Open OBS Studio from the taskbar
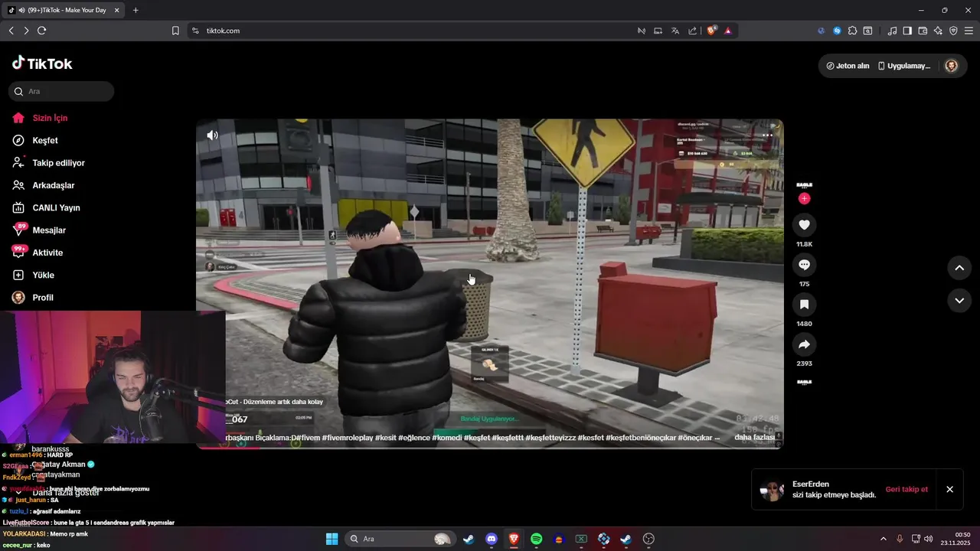This screenshot has width=980, height=551. pyautogui.click(x=648, y=539)
